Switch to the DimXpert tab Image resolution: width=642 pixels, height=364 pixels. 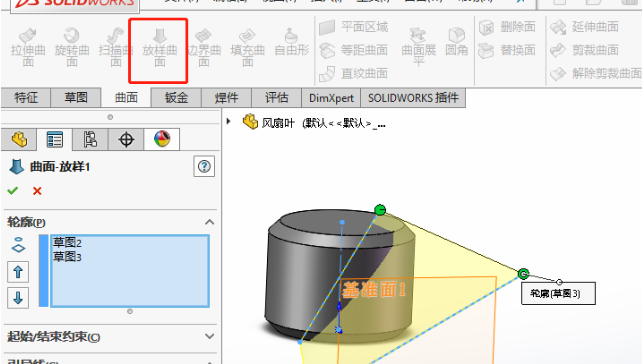coord(331,98)
